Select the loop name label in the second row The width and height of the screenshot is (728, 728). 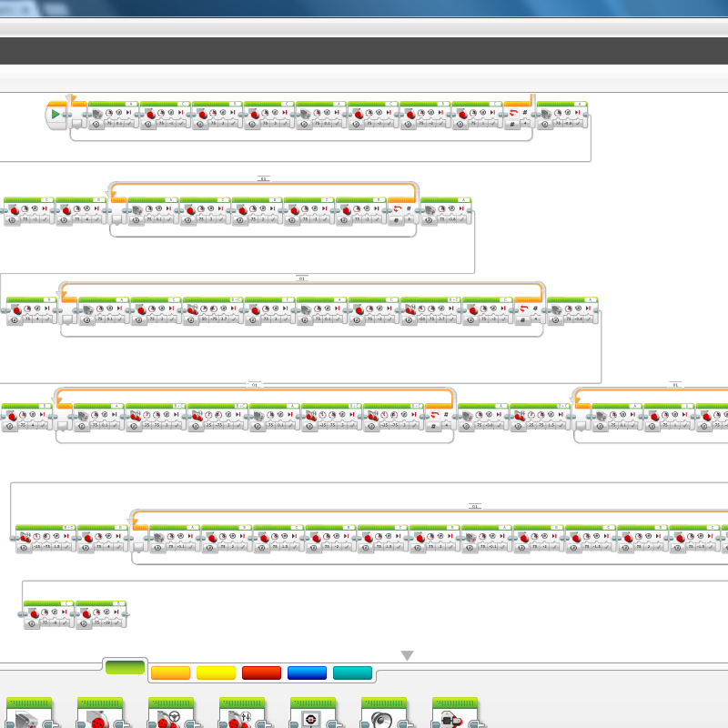(x=263, y=178)
